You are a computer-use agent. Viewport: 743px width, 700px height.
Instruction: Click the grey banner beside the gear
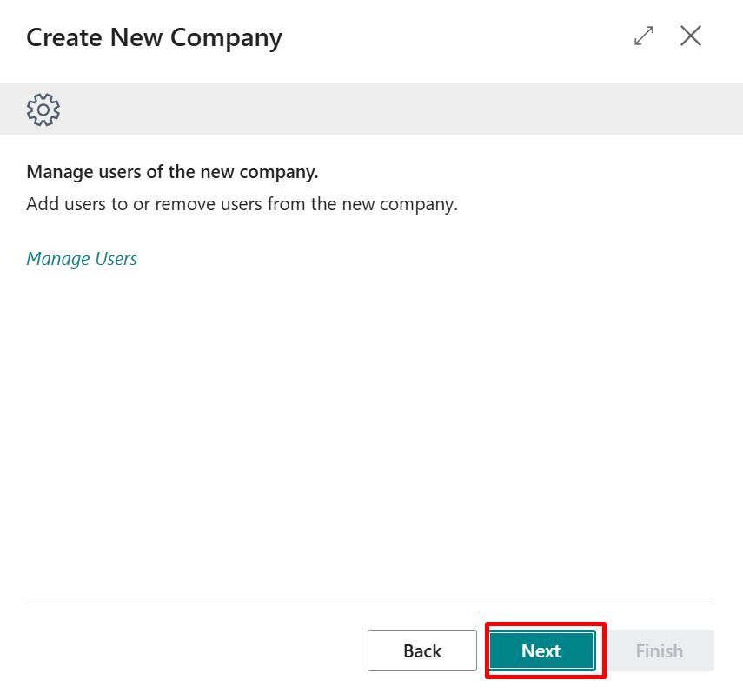click(391, 109)
